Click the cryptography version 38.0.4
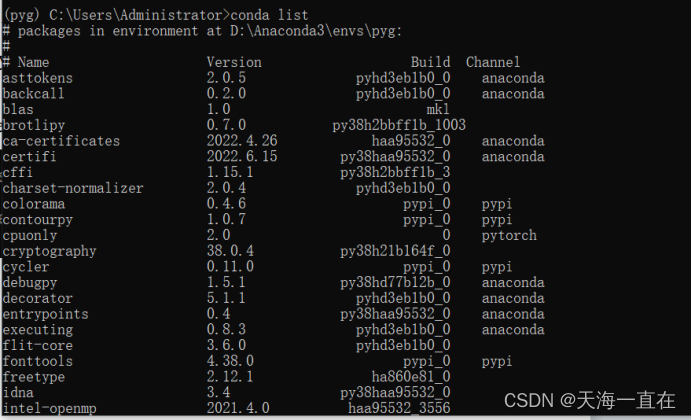The height and width of the screenshot is (420, 692). click(230, 251)
